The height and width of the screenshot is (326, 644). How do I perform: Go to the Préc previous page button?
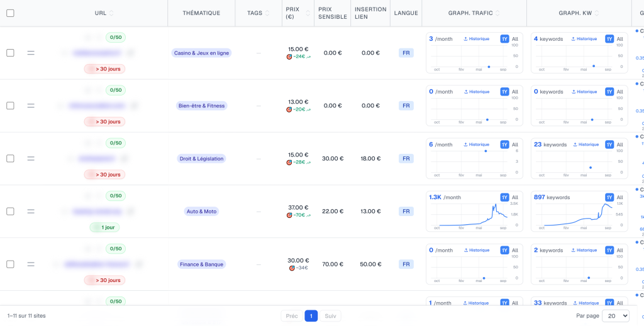click(292, 316)
